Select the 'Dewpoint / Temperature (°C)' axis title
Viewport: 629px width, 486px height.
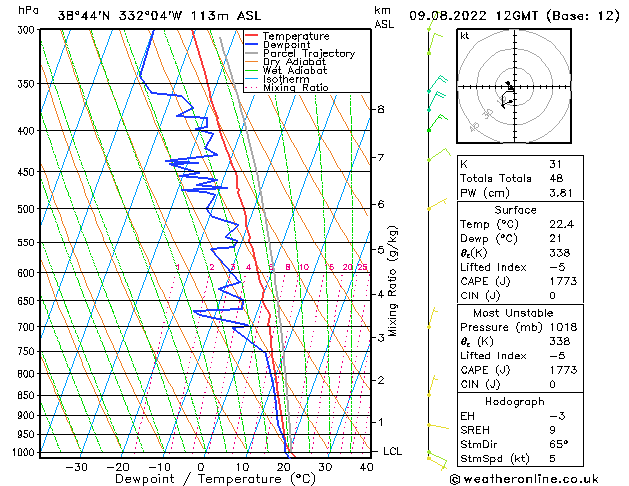(215, 479)
